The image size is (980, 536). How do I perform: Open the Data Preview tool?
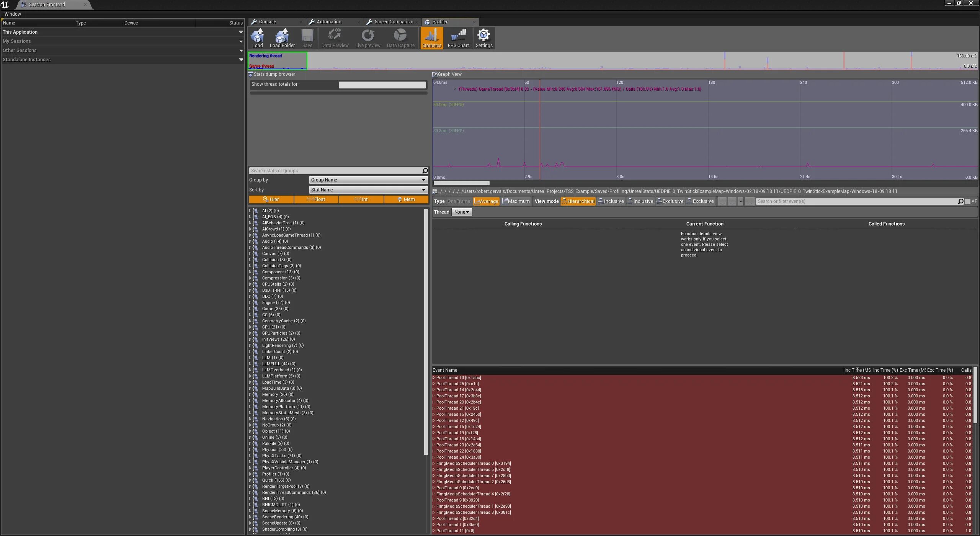click(x=334, y=38)
